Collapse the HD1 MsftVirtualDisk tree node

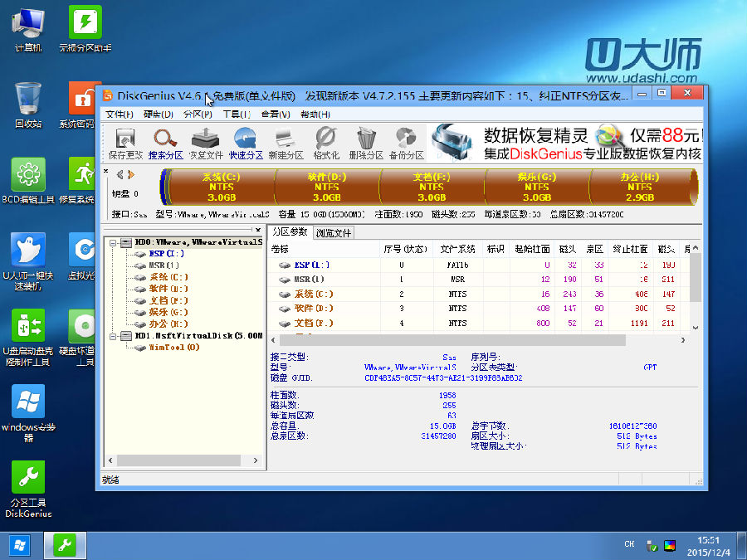tap(113, 336)
